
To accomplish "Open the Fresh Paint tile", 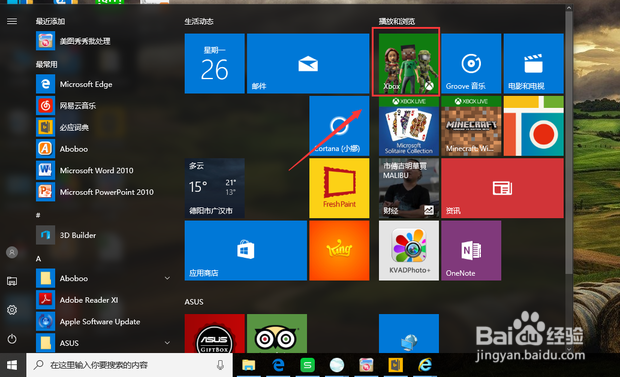I will click(339, 188).
